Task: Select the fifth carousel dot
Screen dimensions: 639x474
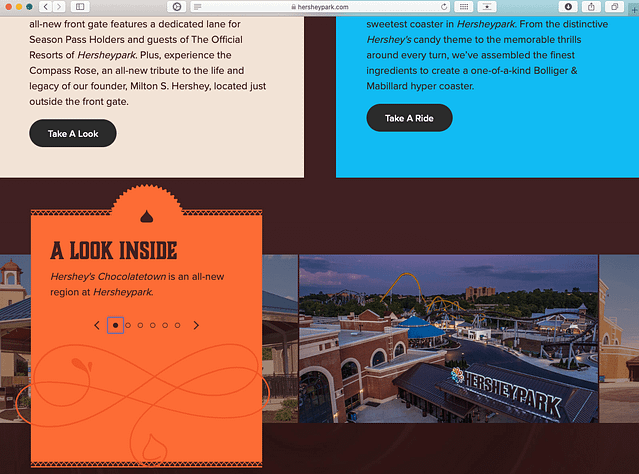Action: 165,325
